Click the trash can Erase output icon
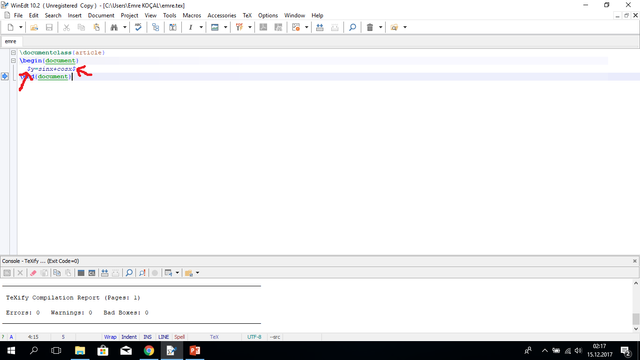The height and width of the screenshot is (360, 640). (x=370, y=27)
